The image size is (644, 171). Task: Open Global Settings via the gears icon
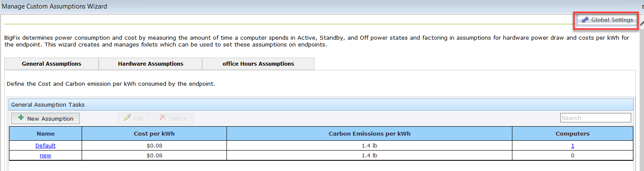[584, 20]
